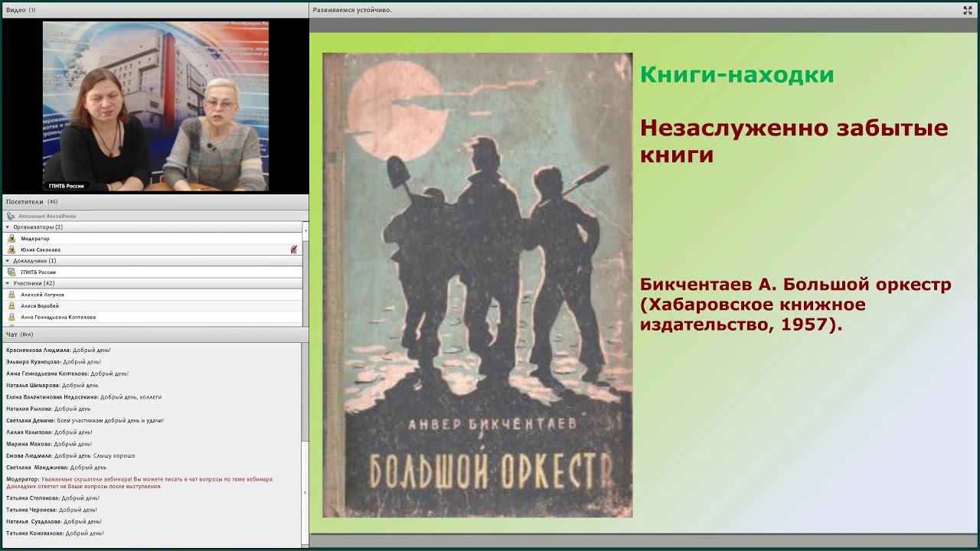Click chat message from Наталья Шимарова

tap(52, 385)
